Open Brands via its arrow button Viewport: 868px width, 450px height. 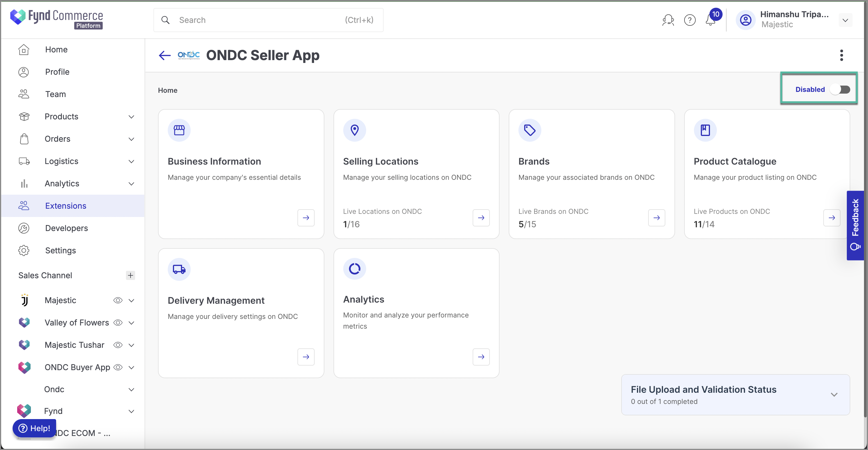coord(656,218)
